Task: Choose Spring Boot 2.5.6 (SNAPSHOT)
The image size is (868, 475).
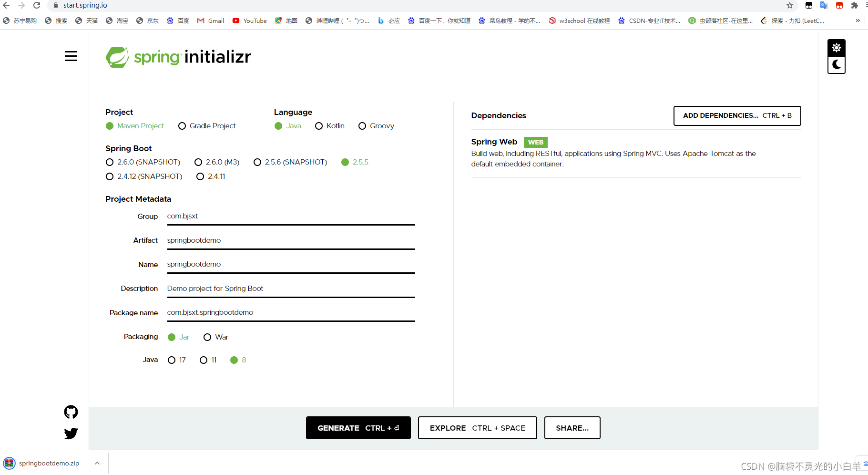Action: click(x=290, y=162)
